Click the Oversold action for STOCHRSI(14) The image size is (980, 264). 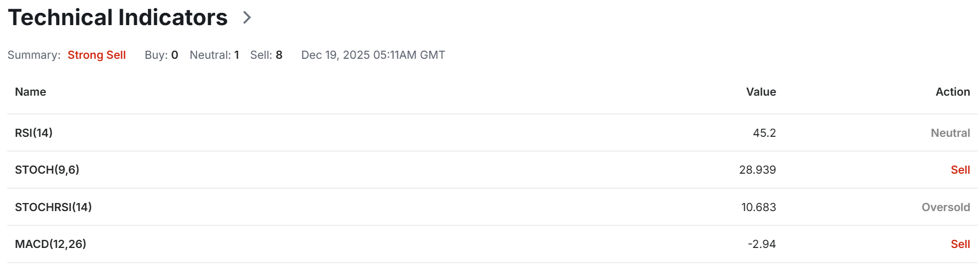click(945, 207)
